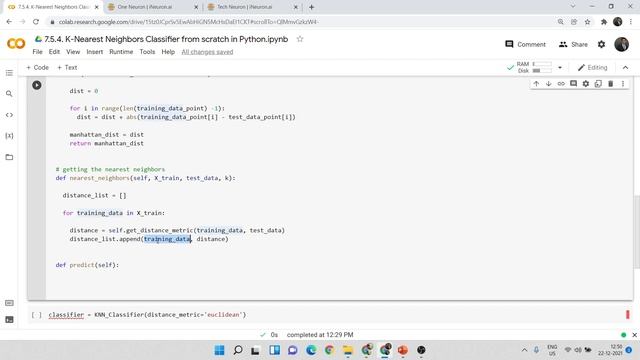Image resolution: width=640 pixels, height=360 pixels.
Task: Open the terminal icon in sidebar
Action: point(9,320)
